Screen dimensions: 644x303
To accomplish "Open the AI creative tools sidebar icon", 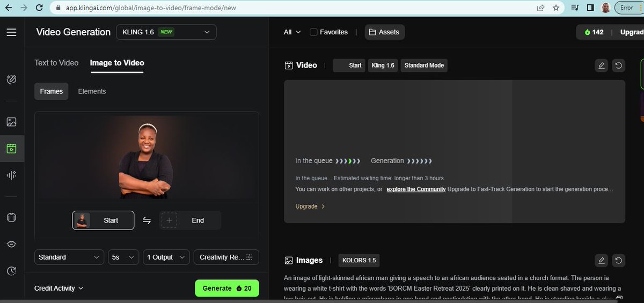I will pos(11,80).
